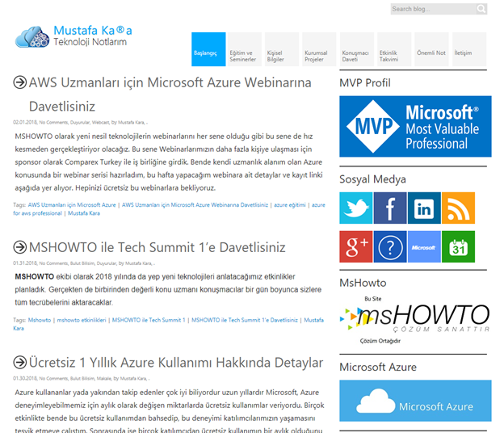504x433 pixels.
Task: Click the msHOWTO partner logo
Action: (x=414, y=318)
